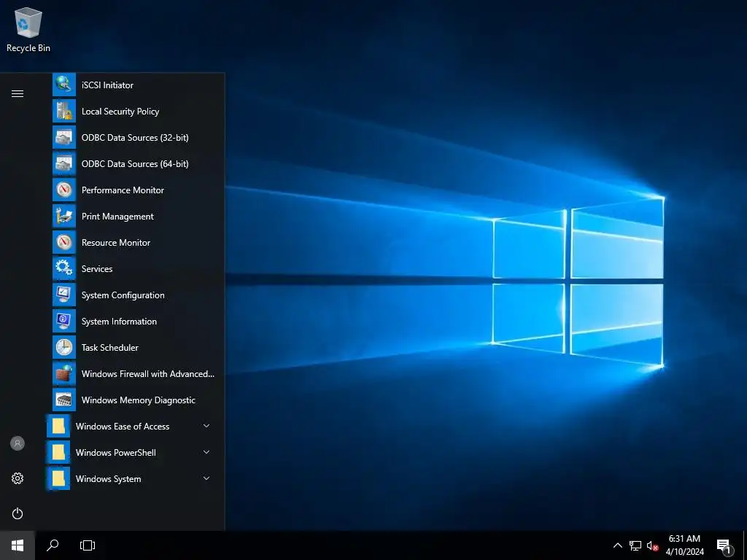Click "Resource Monitor" text
Viewport: 747px width, 560px height.
116,242
